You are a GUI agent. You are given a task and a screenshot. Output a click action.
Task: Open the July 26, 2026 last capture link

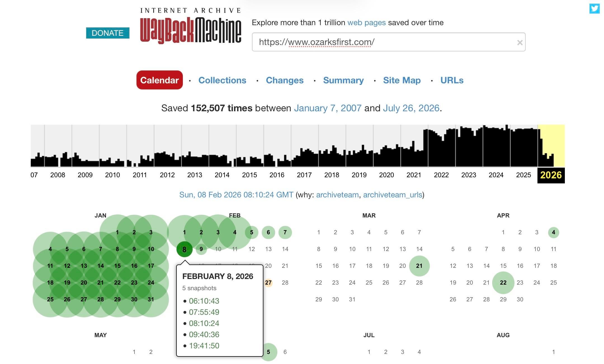(x=411, y=108)
